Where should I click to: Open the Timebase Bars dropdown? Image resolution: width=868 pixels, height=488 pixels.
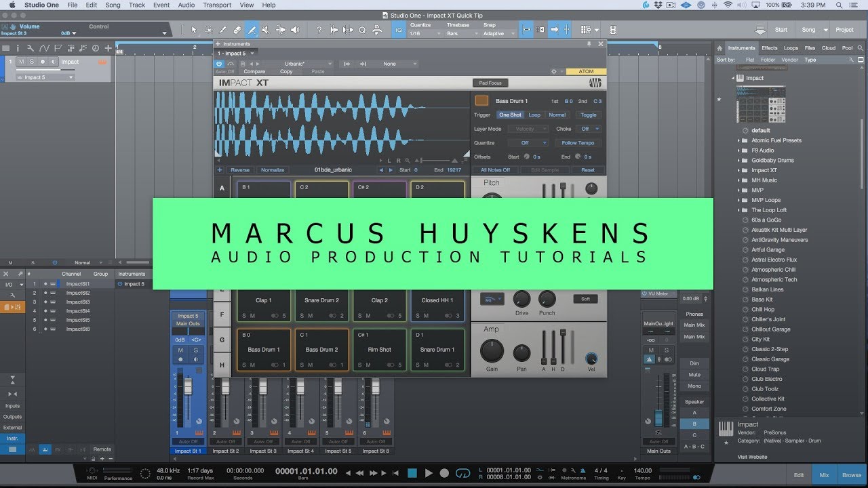461,33
